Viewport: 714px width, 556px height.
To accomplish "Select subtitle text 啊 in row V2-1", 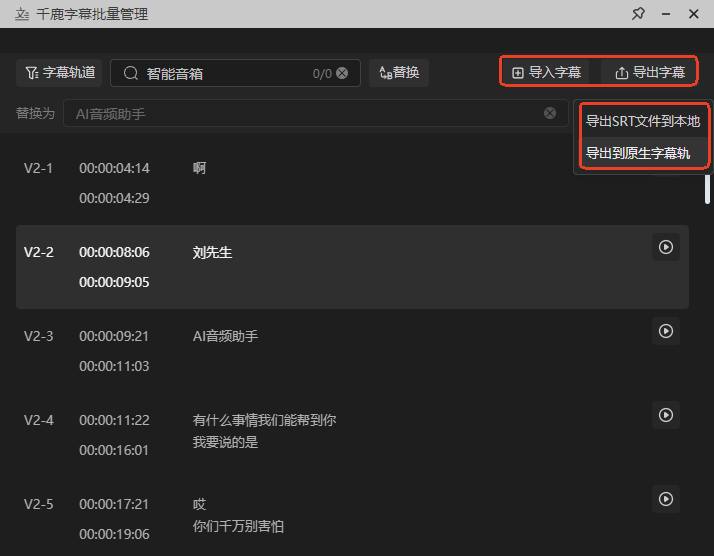I will click(199, 168).
